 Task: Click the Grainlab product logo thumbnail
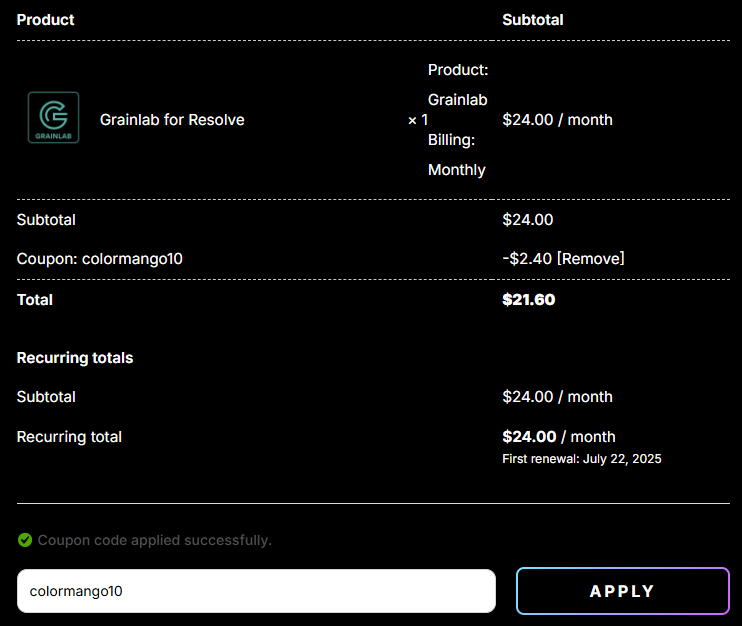pos(53,117)
